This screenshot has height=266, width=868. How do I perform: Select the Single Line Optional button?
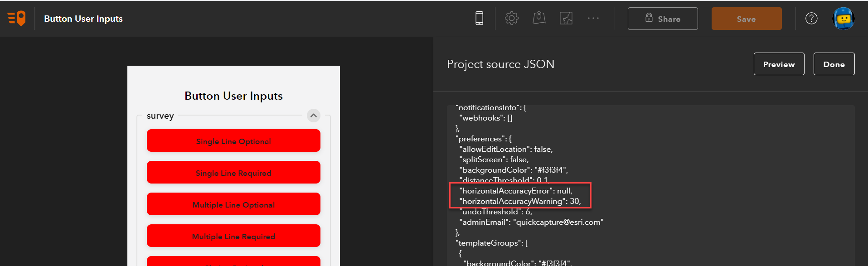233,141
